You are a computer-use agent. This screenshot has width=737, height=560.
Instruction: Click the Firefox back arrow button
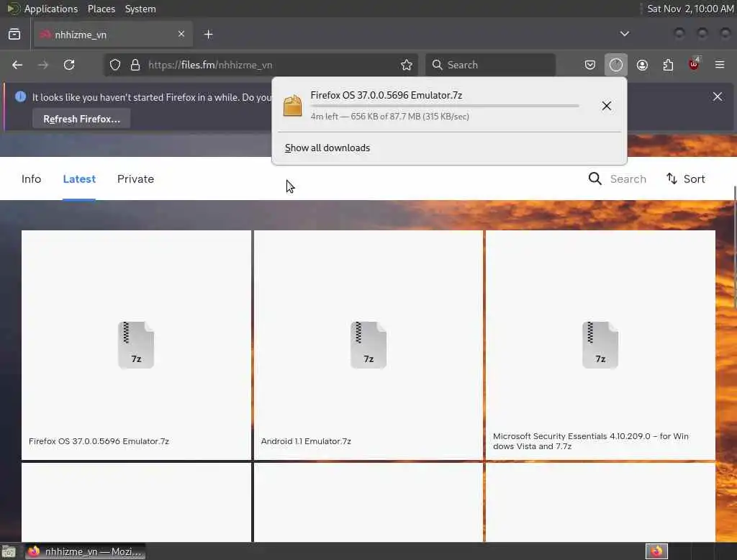[x=17, y=65]
